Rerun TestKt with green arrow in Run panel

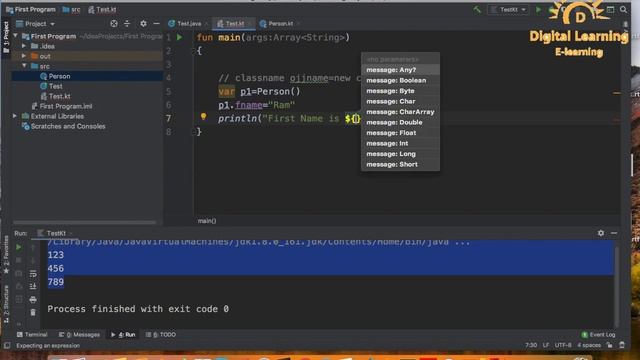click(x=19, y=247)
